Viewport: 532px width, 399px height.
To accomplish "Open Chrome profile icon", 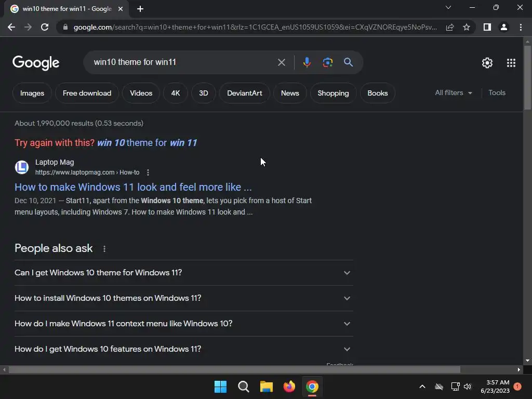I will [504, 27].
